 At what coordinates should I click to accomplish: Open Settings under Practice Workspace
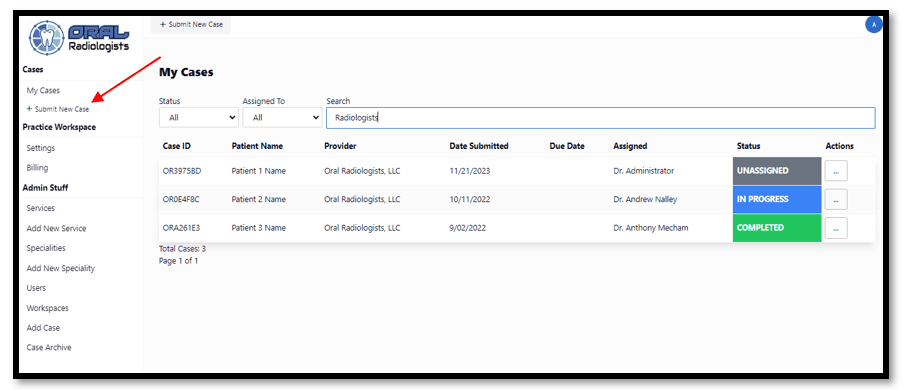pos(41,148)
